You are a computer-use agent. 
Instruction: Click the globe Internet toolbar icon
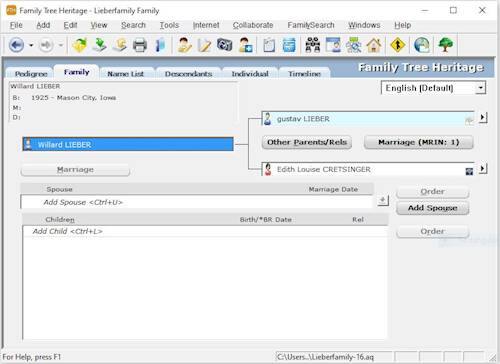422,45
